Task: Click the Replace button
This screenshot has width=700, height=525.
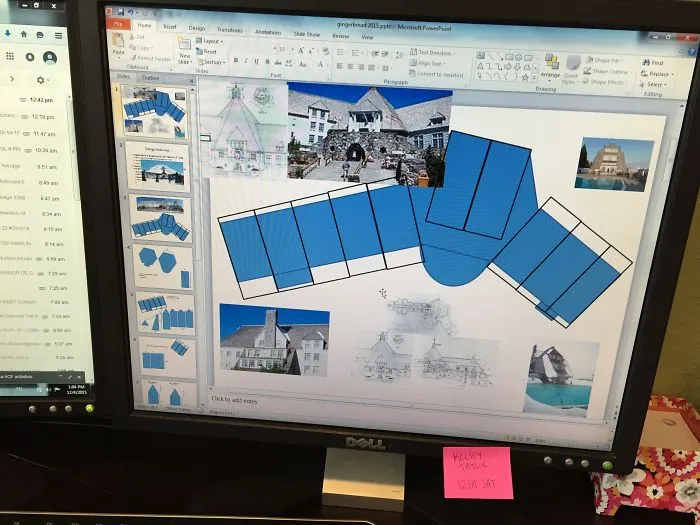Action: (x=657, y=74)
